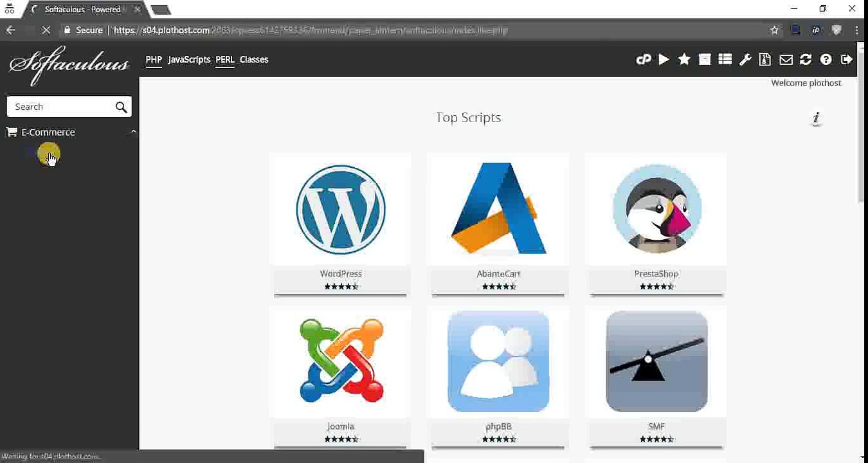Open the cPanel control panel icon
868x463 pixels.
(643, 60)
